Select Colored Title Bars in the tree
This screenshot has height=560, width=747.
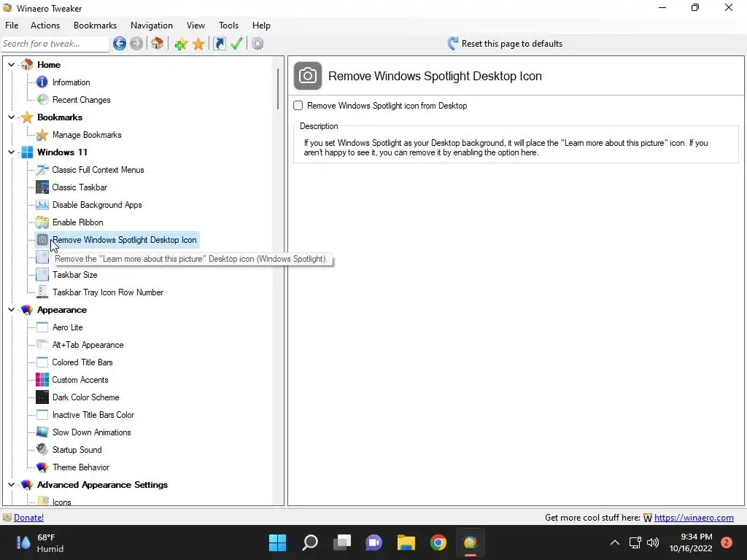[82, 362]
